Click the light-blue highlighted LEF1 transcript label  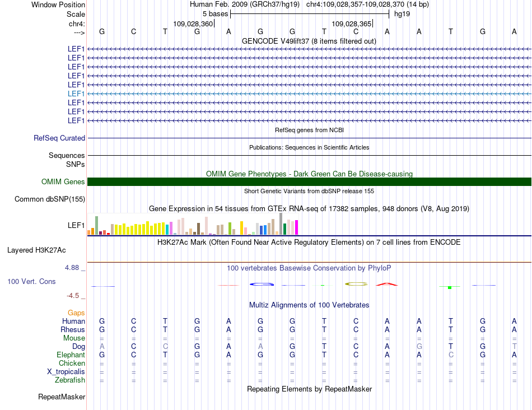coord(76,94)
